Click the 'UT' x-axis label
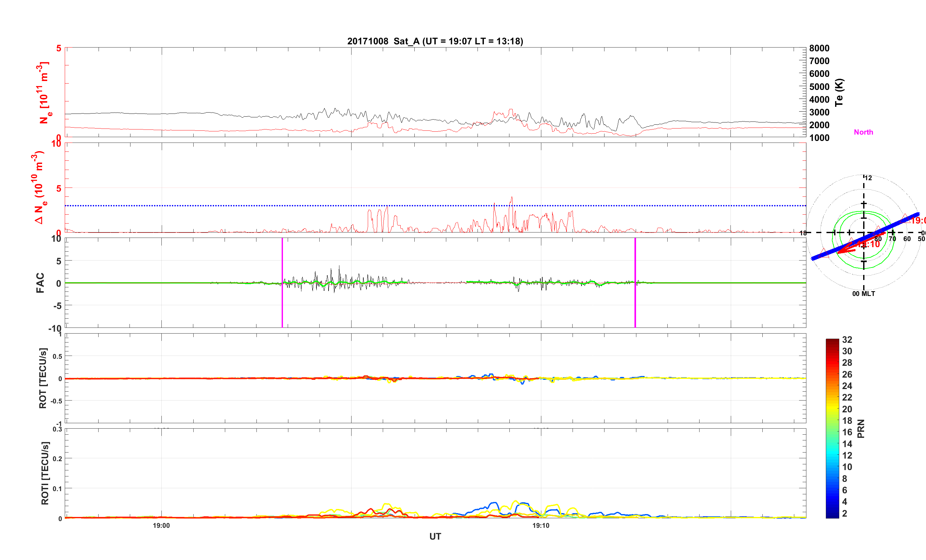The image size is (926, 560). tap(435, 536)
